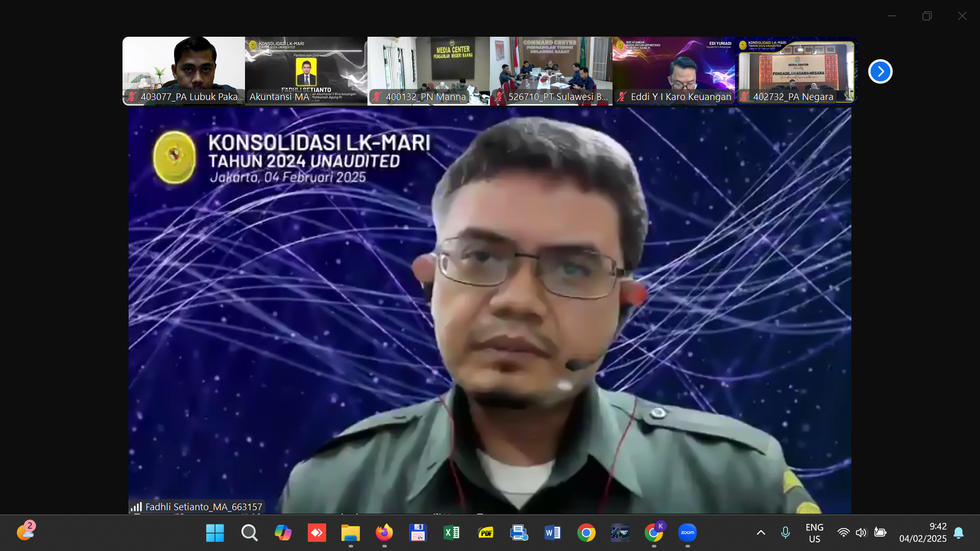Open the ENG US keyboard layout selector

pyautogui.click(x=814, y=533)
